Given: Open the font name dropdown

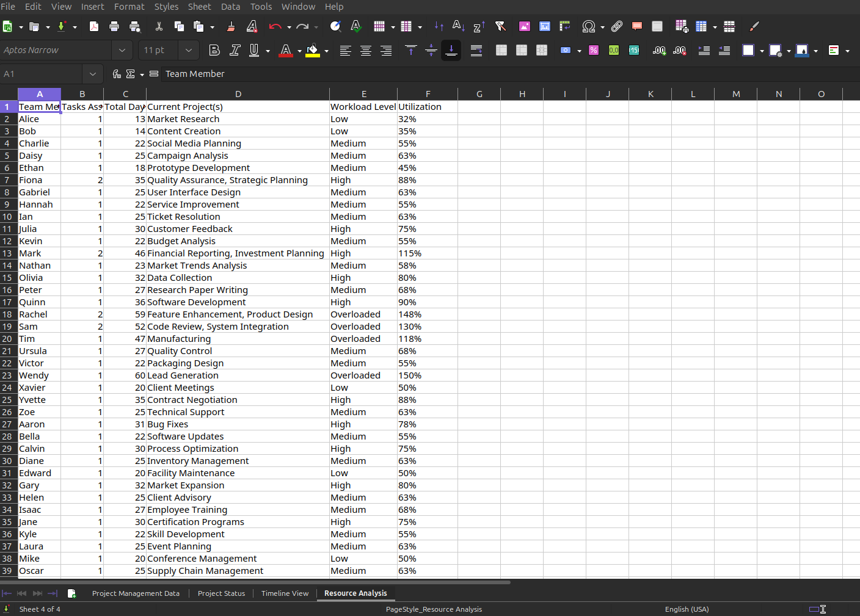Looking at the screenshot, I should click(x=122, y=50).
